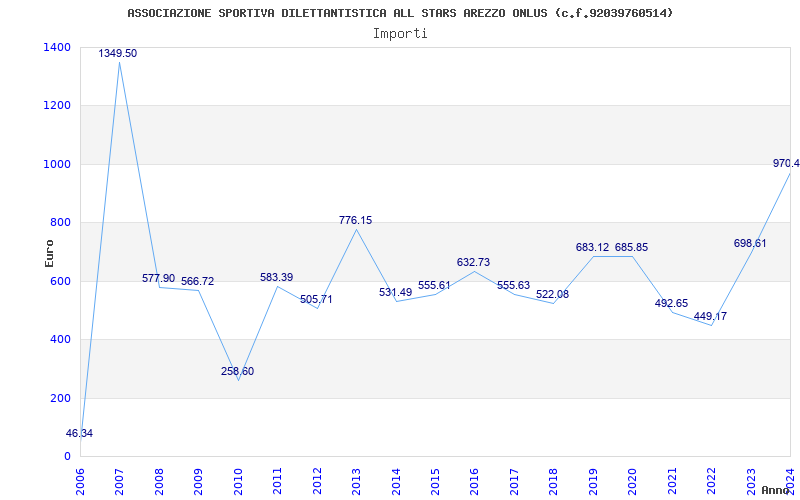Image resolution: width=800 pixels, height=500 pixels.
Task: Click year 2021 on x-axis
Action: click(672, 481)
